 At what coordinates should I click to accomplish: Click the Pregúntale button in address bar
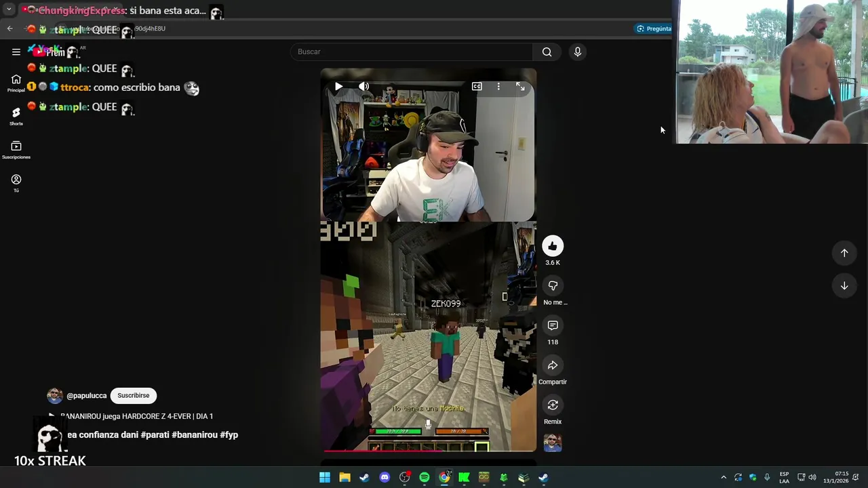click(x=654, y=28)
